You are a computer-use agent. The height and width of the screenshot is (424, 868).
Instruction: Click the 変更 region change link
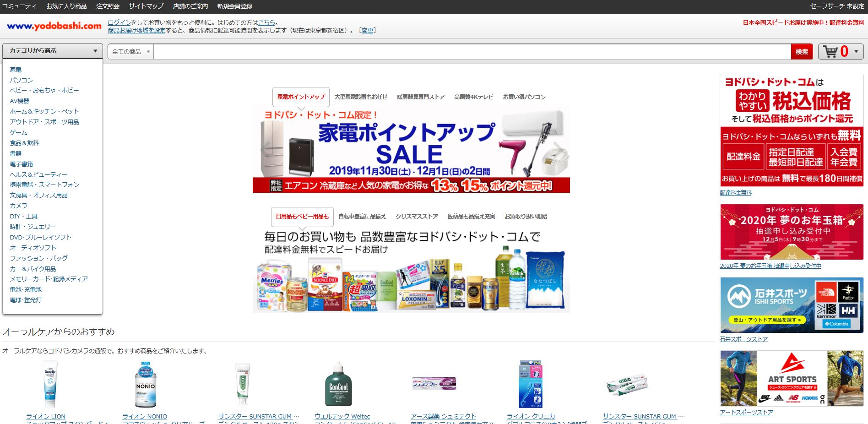pos(367,30)
